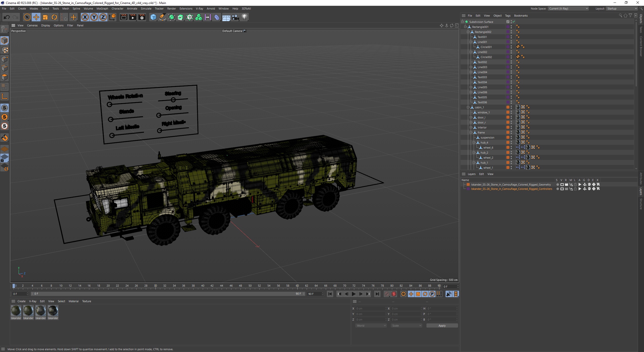The width and height of the screenshot is (644, 352).
Task: Toggle view eye for Geometry layer
Action: 562,185
